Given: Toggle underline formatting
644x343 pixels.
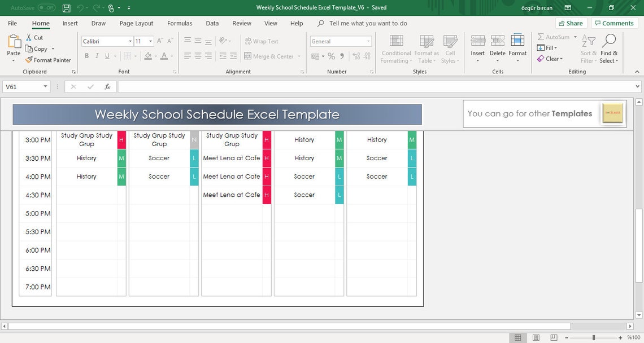Looking at the screenshot, I should point(106,56).
